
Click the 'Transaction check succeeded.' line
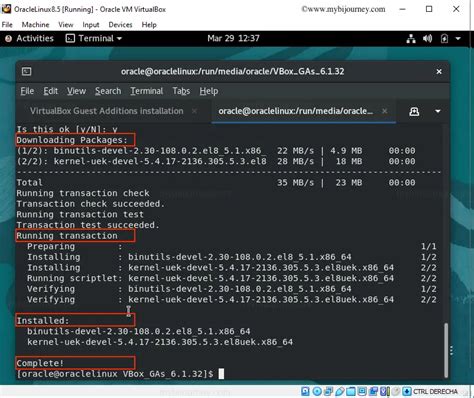click(90, 204)
